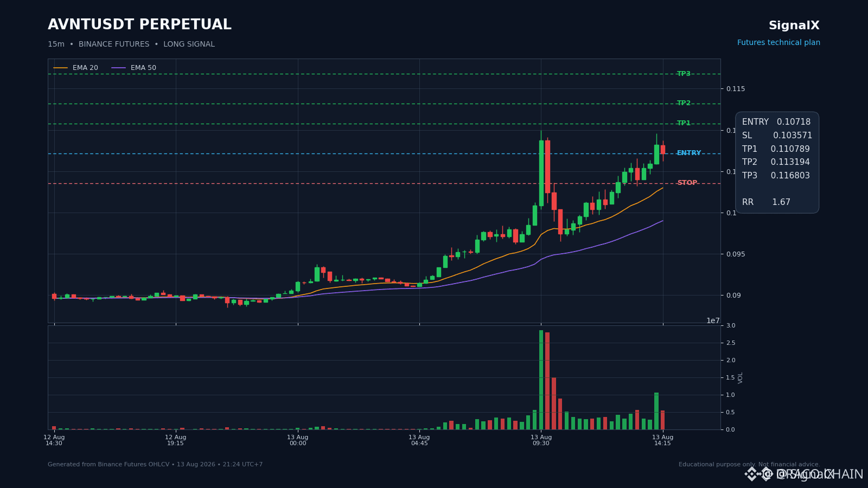
Task: Click the RR 1.67 row in the info box
Action: pyautogui.click(x=766, y=202)
